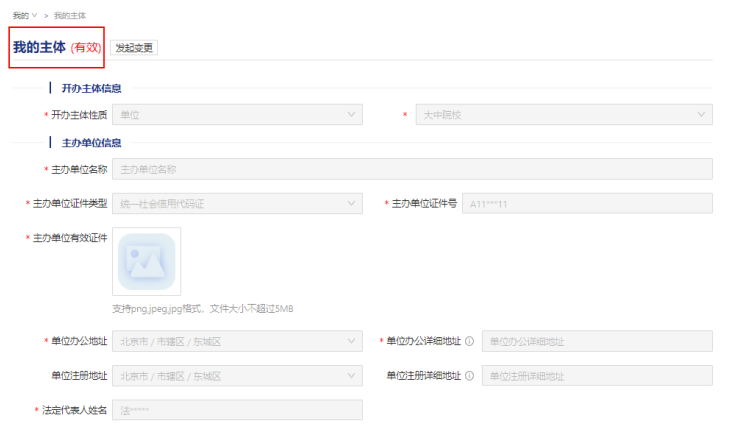This screenshot has height=447, width=744.
Task: Click the info icon beside 单位办公详细地址
Action: 469,341
